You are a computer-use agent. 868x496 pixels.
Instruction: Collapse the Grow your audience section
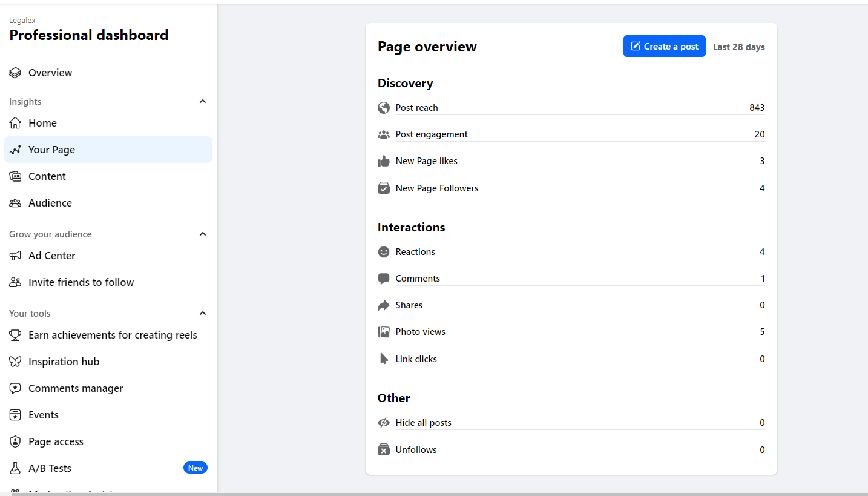click(203, 234)
